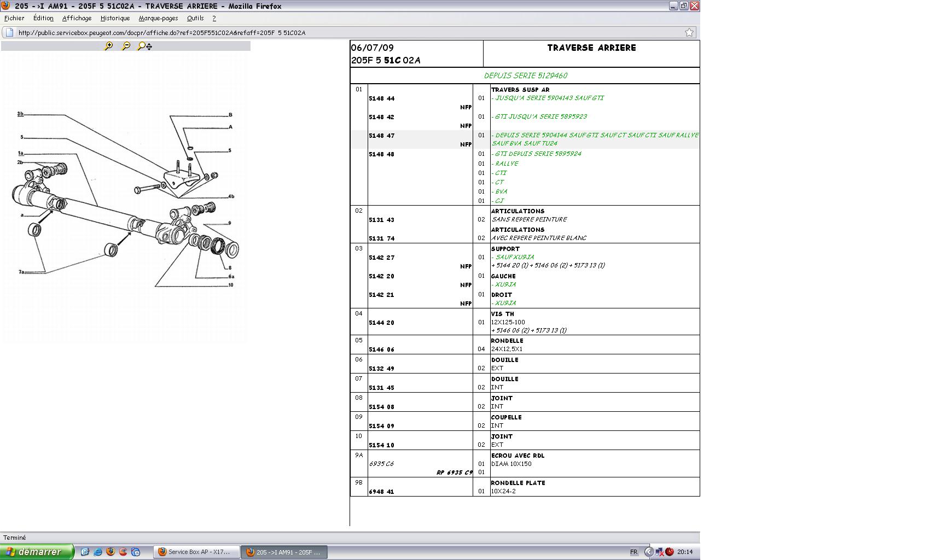Select part number 5148 47

(x=381, y=136)
